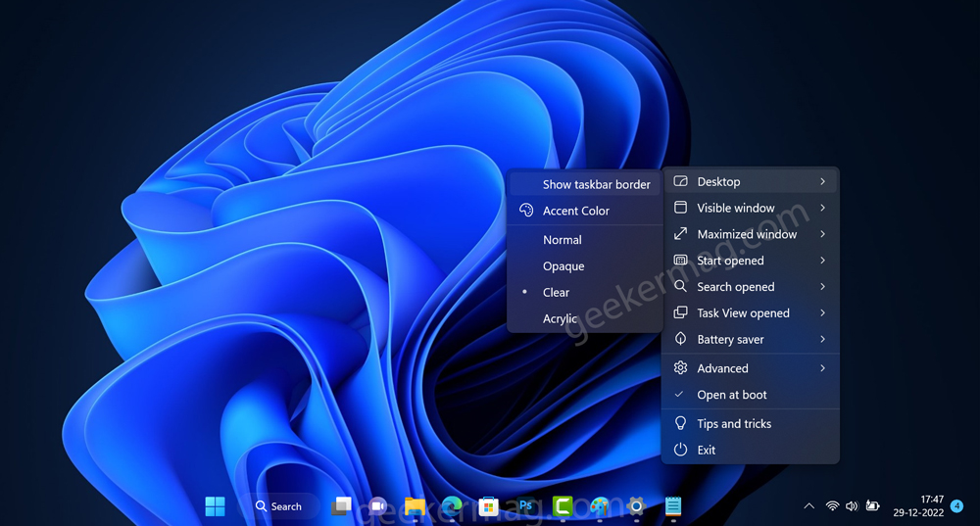Open the taskbar Search box
Image resolution: width=980 pixels, height=526 pixels.
pyautogui.click(x=282, y=506)
